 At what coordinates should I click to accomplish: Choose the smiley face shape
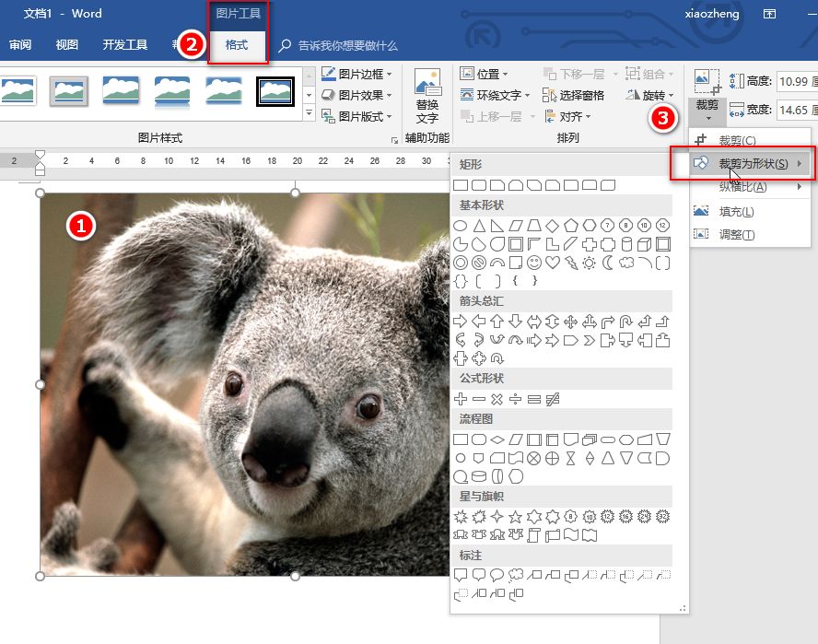click(x=534, y=263)
